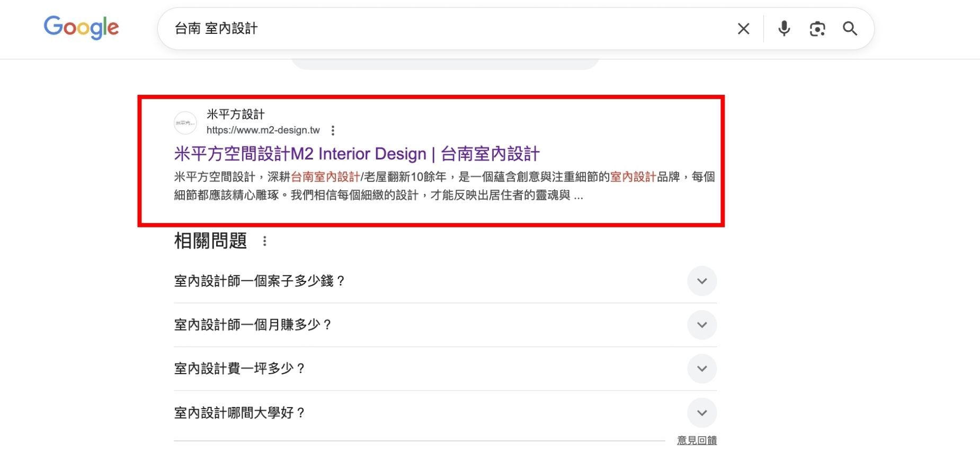Click the 室內設計費一坪多少 question text
The image size is (980, 469).
click(239, 369)
